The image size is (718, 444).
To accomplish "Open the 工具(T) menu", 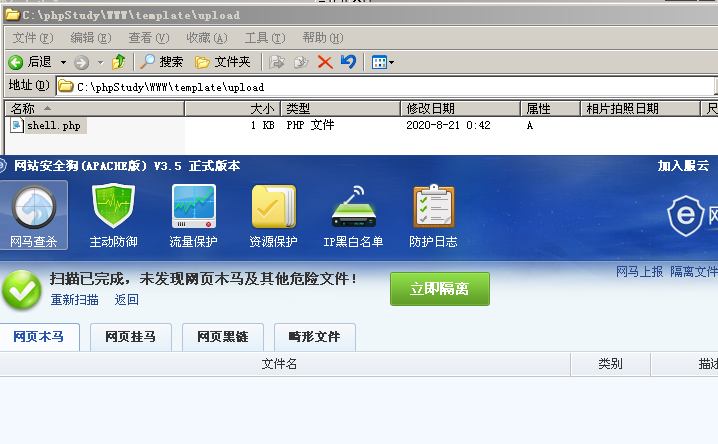I will pyautogui.click(x=265, y=38).
